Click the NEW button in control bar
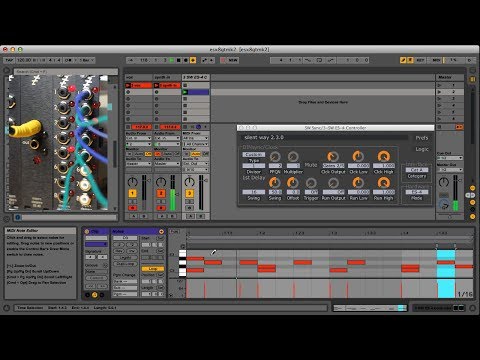The image size is (480, 360). (x=233, y=60)
